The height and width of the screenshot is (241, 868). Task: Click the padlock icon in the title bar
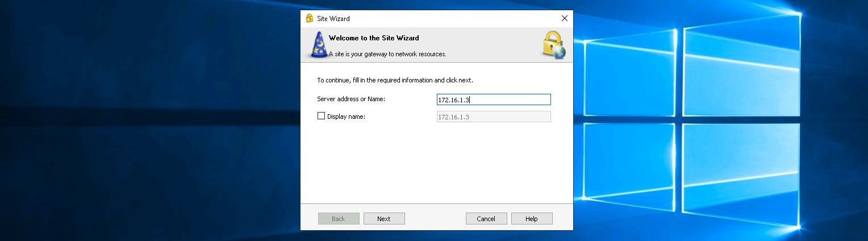(310, 18)
